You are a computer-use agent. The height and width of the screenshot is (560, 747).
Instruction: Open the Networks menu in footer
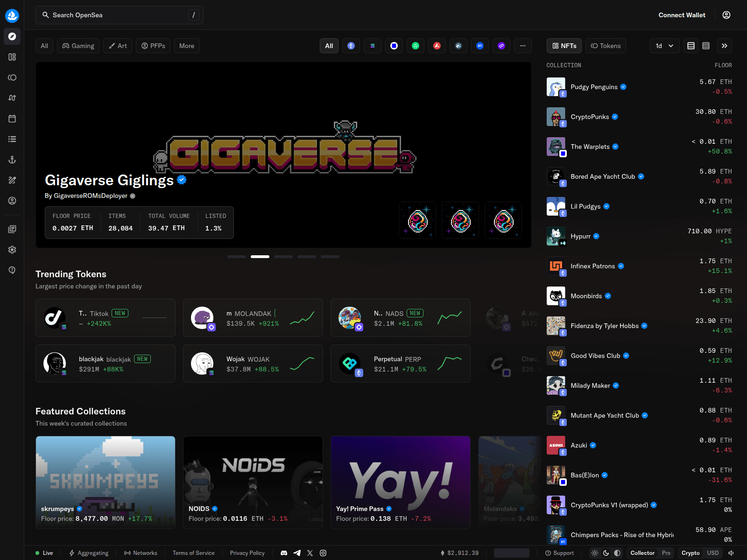click(141, 553)
